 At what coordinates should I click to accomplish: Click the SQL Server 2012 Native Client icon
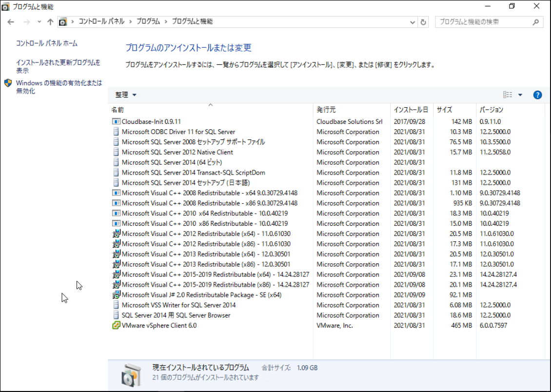click(x=116, y=152)
